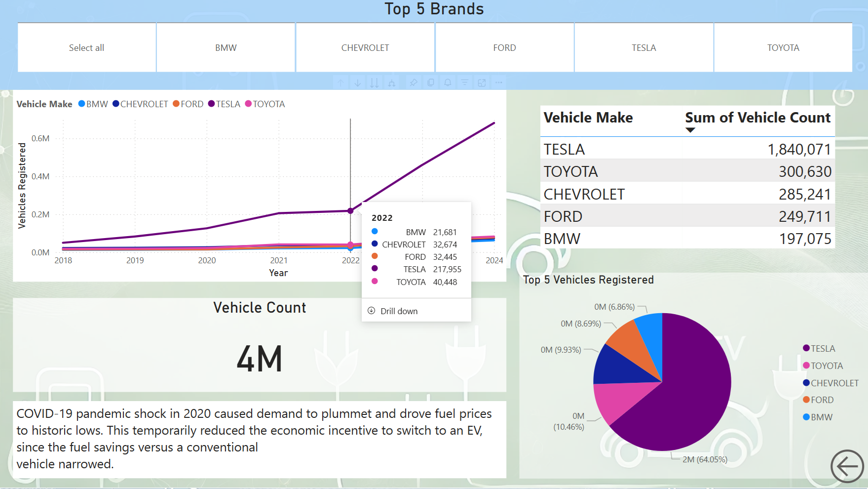The image size is (868, 489).
Task: Open line chart in focus mode
Action: [x=482, y=83]
